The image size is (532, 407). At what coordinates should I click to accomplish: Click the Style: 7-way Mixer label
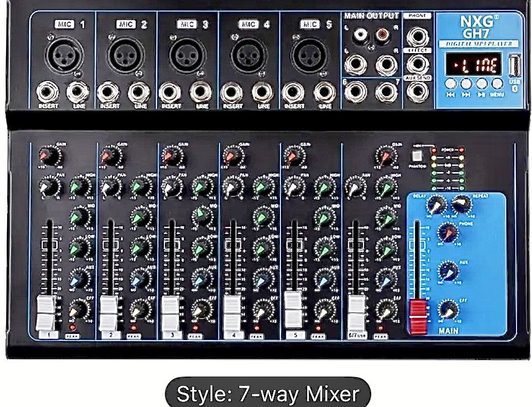tap(268, 394)
